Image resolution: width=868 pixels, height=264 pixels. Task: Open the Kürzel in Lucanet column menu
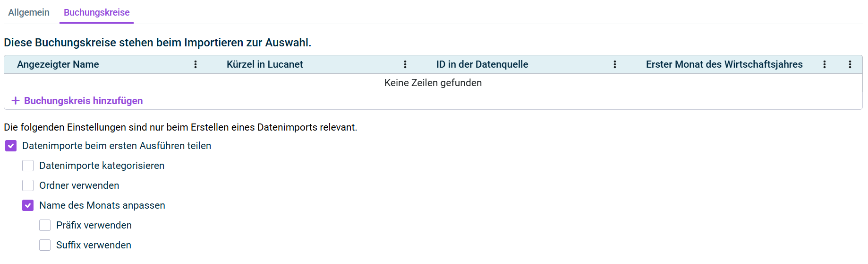[x=405, y=64]
